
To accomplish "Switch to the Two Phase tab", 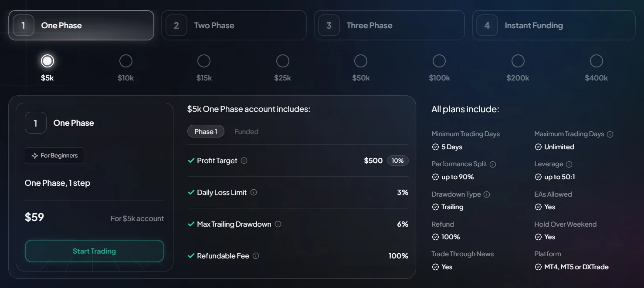I will [234, 26].
